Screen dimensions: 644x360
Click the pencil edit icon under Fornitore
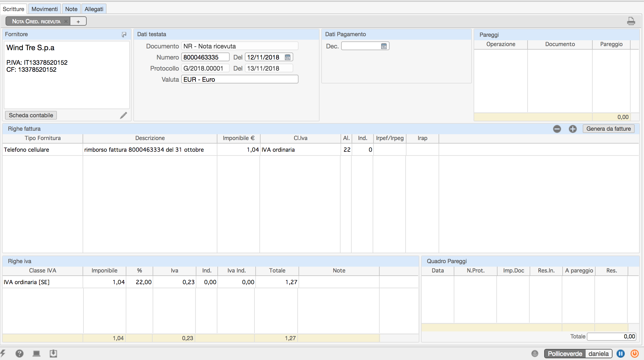[123, 115]
